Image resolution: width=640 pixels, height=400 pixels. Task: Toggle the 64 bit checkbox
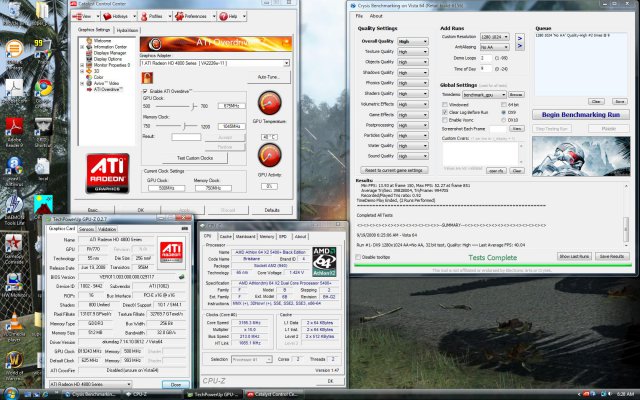click(504, 104)
